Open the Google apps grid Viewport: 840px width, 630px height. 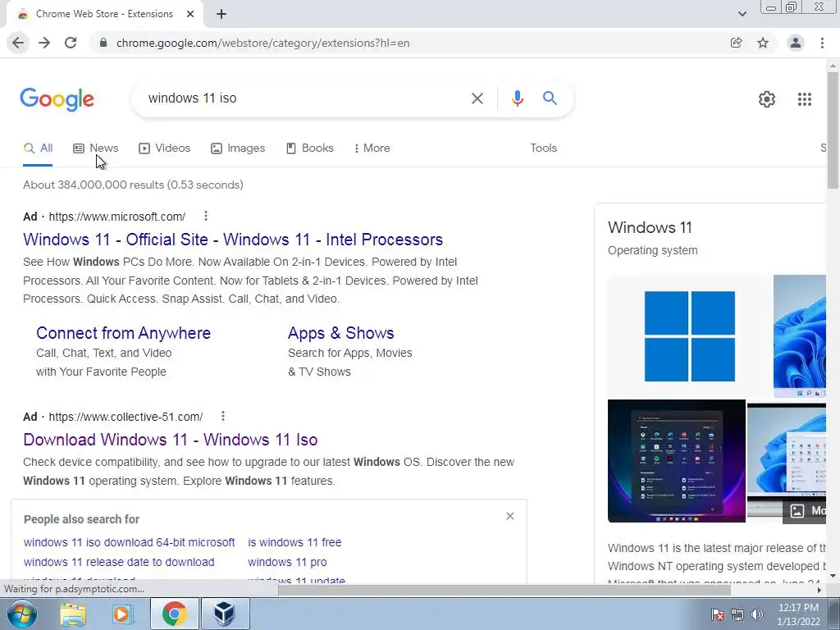click(x=804, y=99)
